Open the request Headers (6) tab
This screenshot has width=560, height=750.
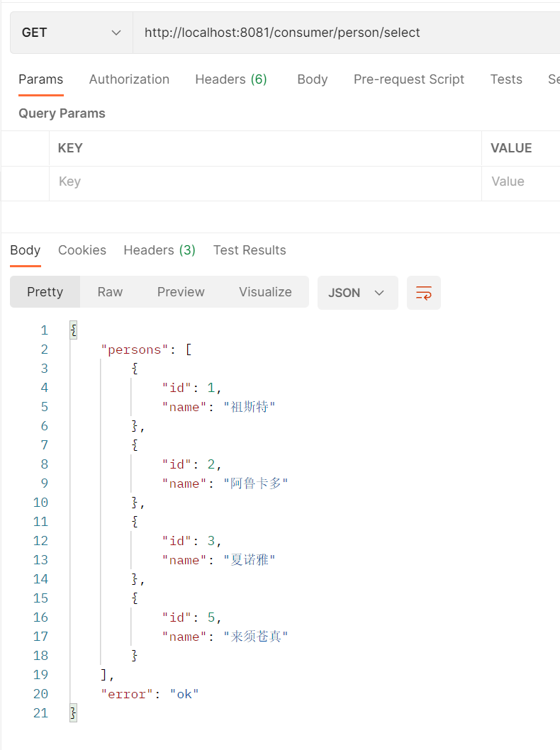pyautogui.click(x=231, y=79)
